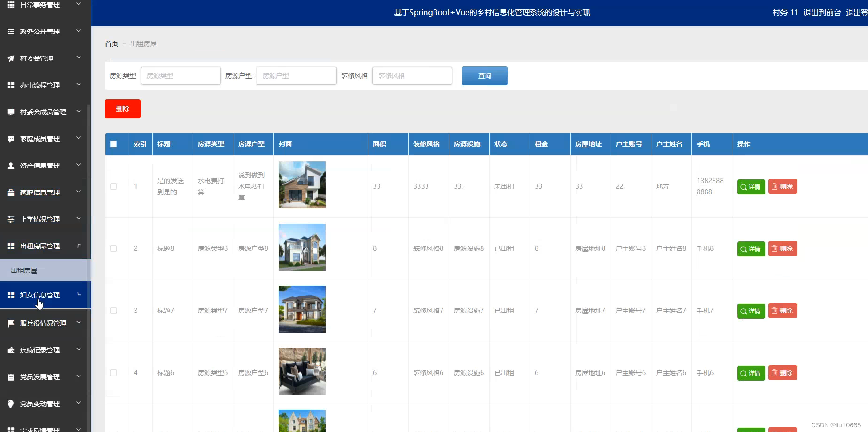Check the checkbox for 标题6 row
868x432 pixels.
113,372
